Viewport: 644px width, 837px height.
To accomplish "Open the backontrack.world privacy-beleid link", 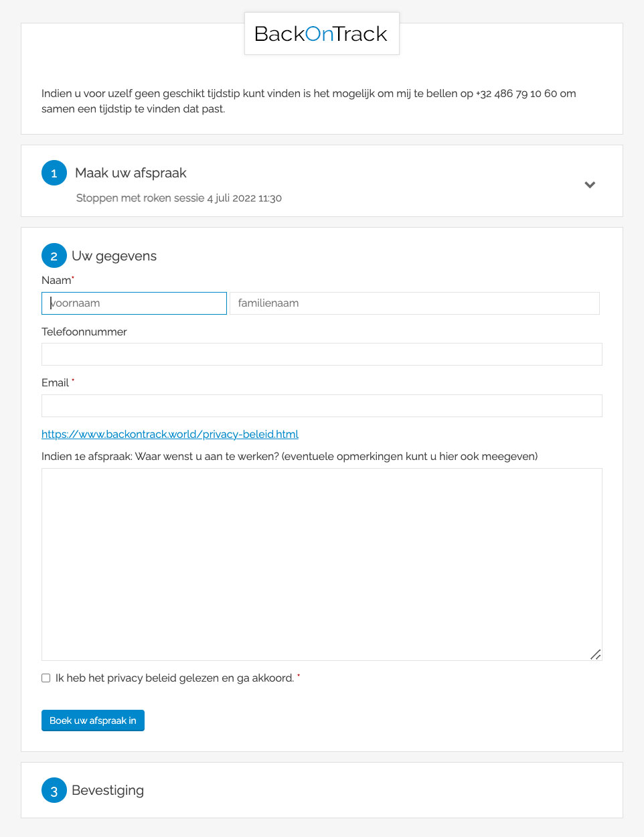I will pyautogui.click(x=170, y=434).
